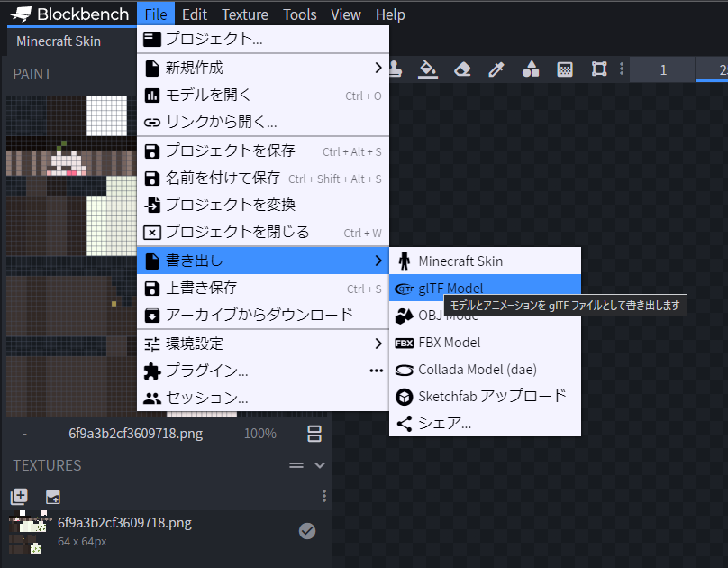Open セッション... from File menu
Viewport: 728px width, 568px height.
tap(263, 398)
